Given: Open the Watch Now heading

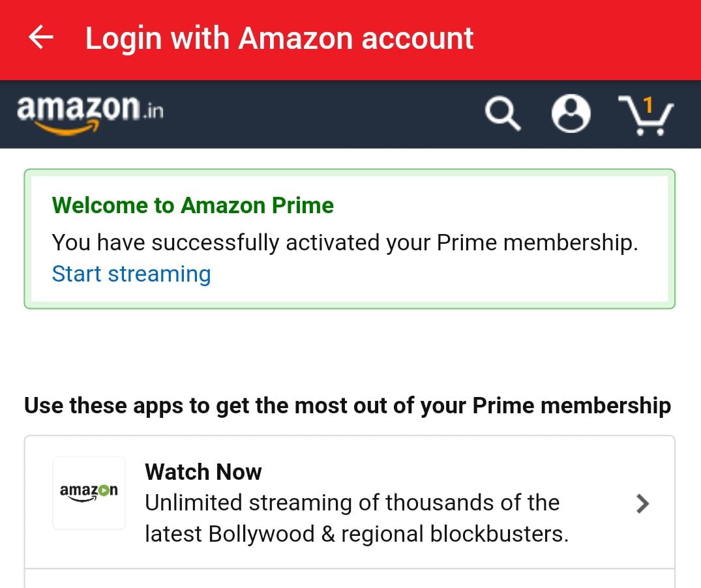Looking at the screenshot, I should click(x=203, y=472).
